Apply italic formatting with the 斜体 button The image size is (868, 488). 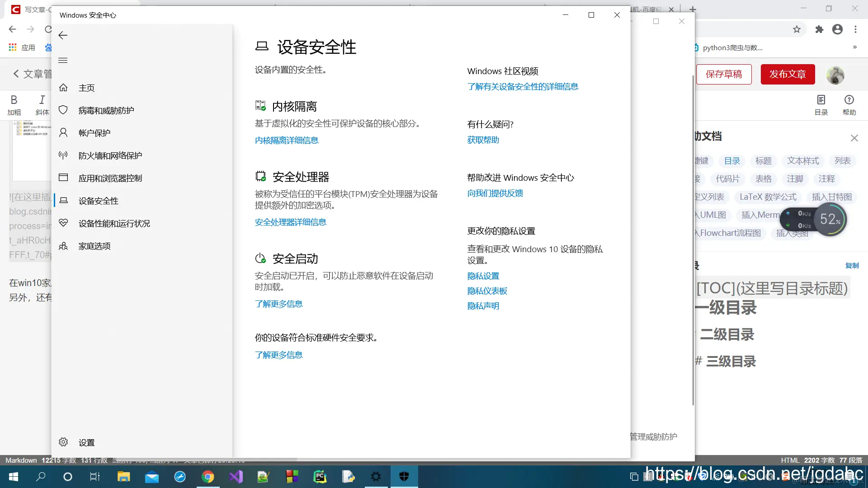click(42, 105)
